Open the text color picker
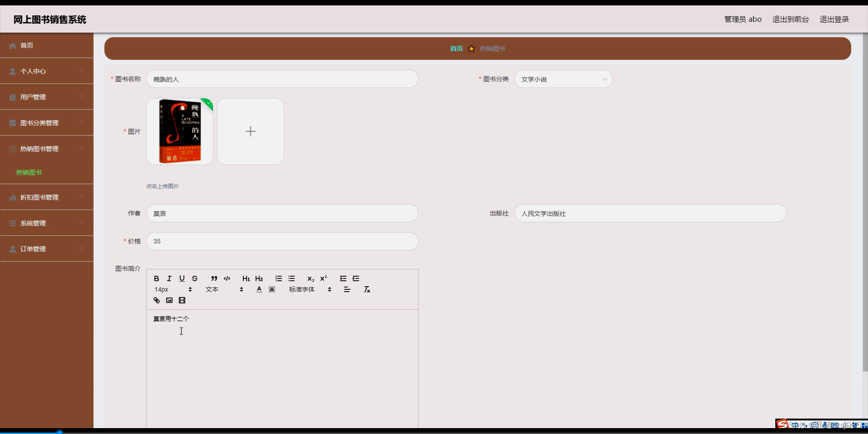Screen dimensions: 868x434 tap(259, 289)
